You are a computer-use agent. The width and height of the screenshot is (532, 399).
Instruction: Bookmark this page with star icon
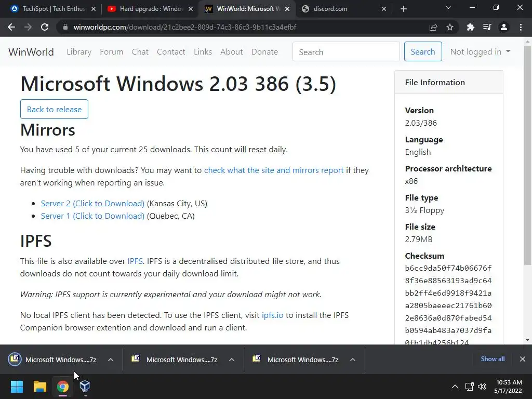point(450,27)
